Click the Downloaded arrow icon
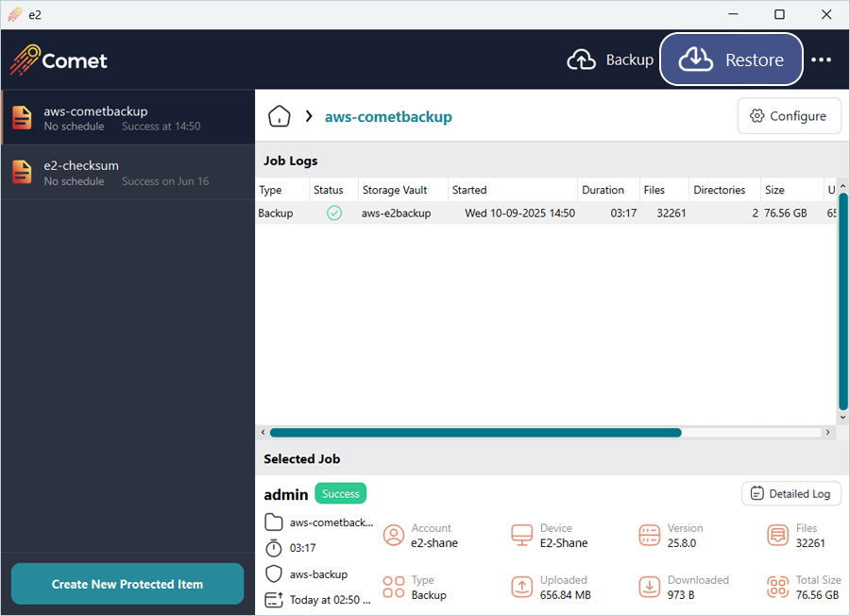850x616 pixels. [x=650, y=587]
